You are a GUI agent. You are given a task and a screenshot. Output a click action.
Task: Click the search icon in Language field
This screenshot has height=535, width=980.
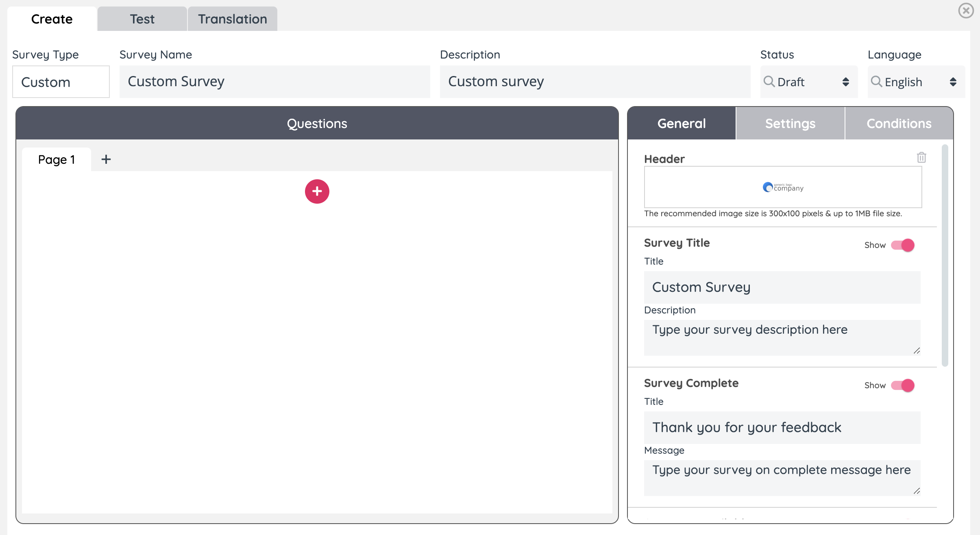pos(876,82)
